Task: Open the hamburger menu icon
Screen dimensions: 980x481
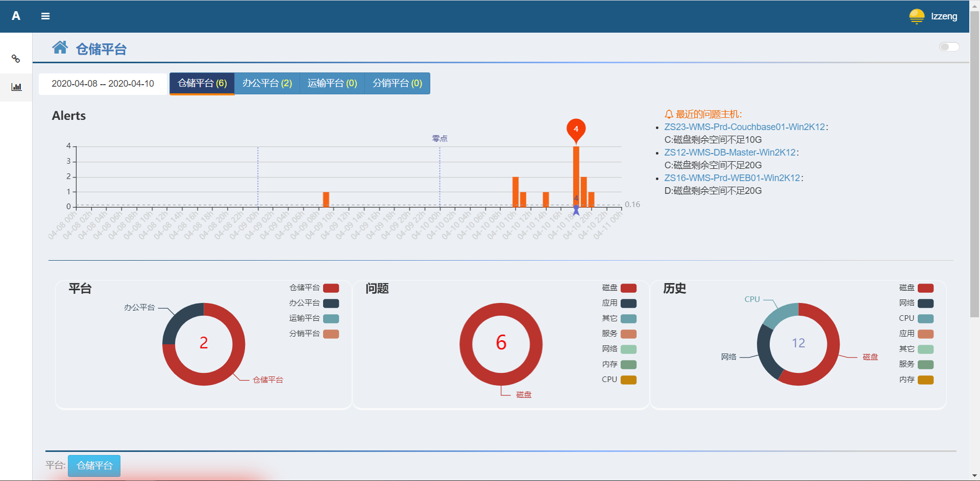Action: (45, 16)
